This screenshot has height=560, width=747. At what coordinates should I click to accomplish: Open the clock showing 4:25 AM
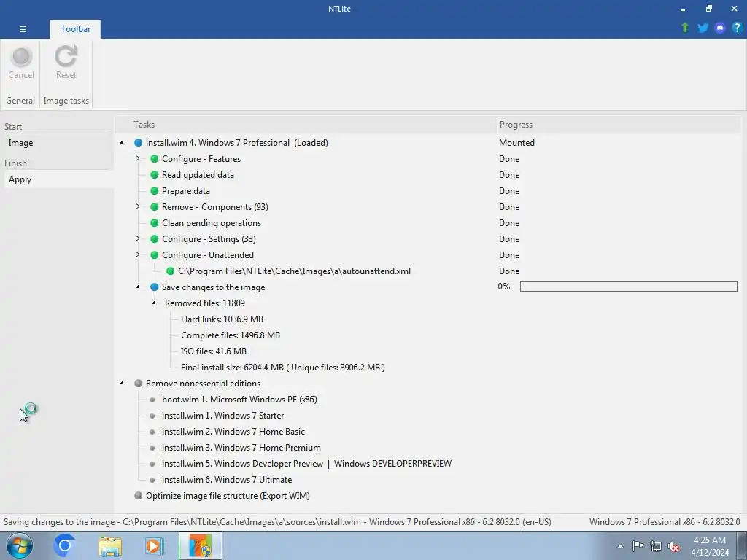(x=710, y=546)
